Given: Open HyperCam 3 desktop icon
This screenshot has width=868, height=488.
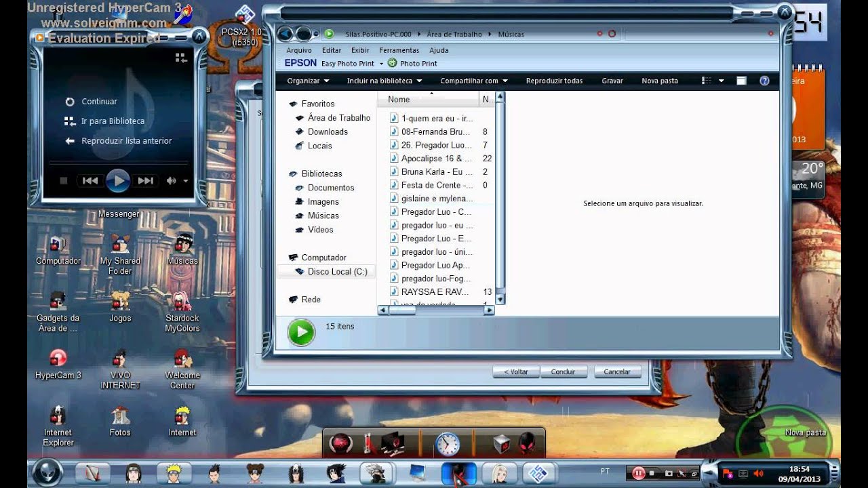Looking at the screenshot, I should [x=58, y=364].
